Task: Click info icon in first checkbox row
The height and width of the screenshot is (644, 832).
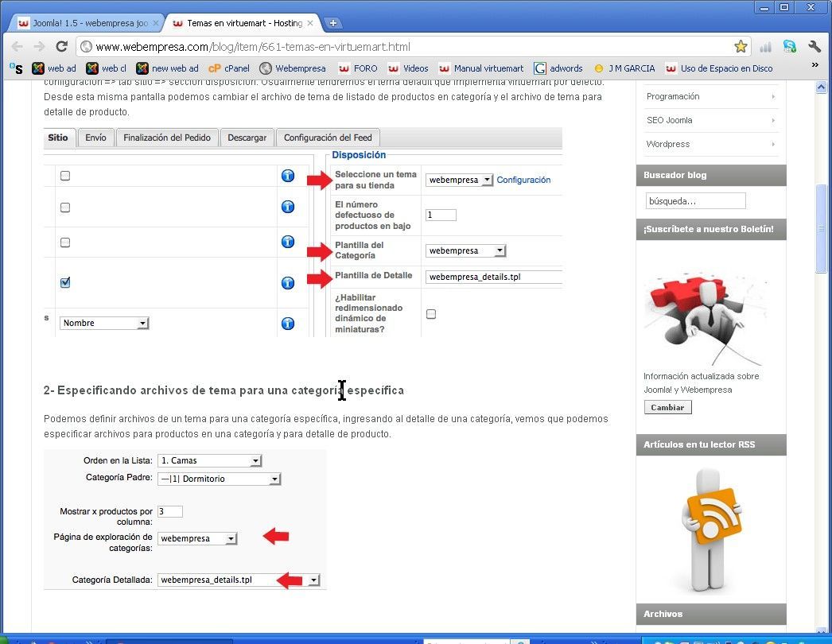Action: coord(288,176)
